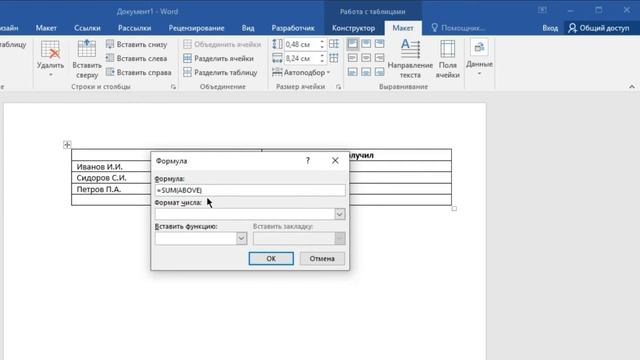Image resolution: width=640 pixels, height=360 pixels.
Task: Click the Вход sign-in link
Action: [550, 28]
